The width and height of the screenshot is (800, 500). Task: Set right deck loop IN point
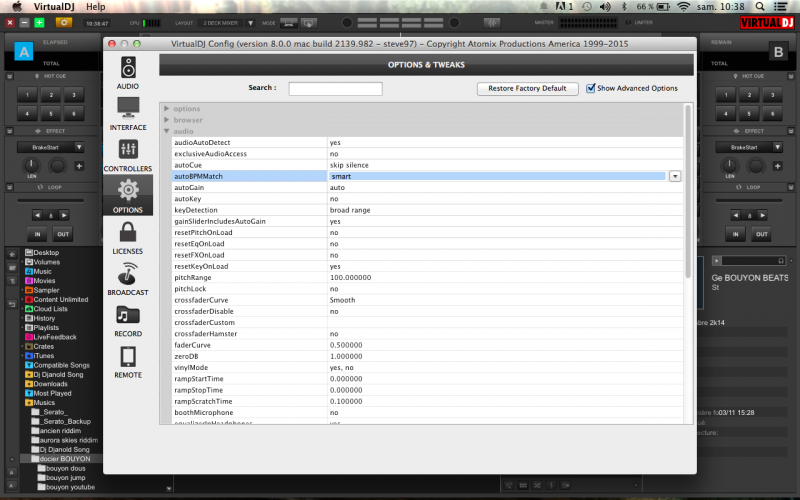735,234
